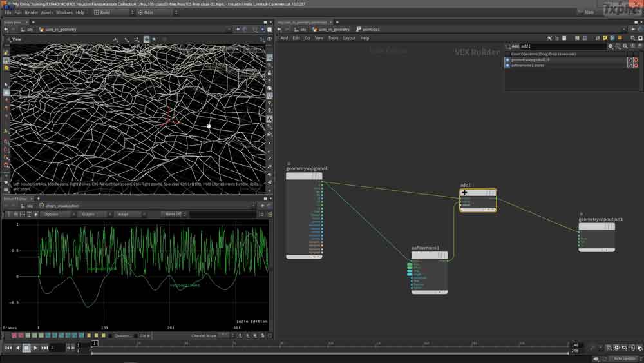Click the Options button in motion view
This screenshot has width=644, height=363.
(x=52, y=214)
